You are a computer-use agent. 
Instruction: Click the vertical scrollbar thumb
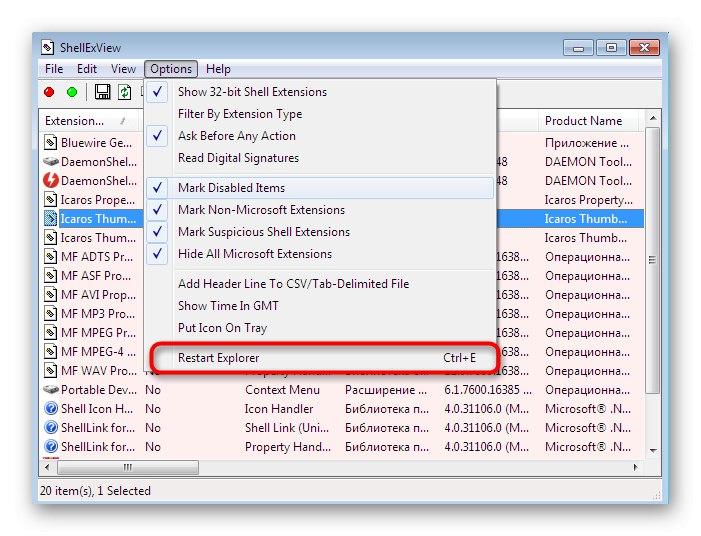[x=653, y=260]
